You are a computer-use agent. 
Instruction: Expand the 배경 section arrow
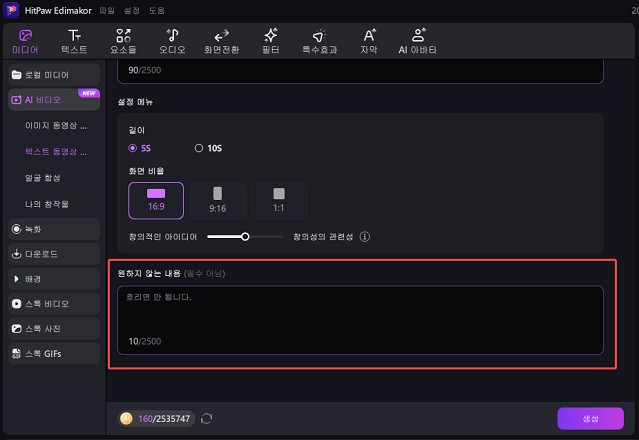(x=16, y=279)
